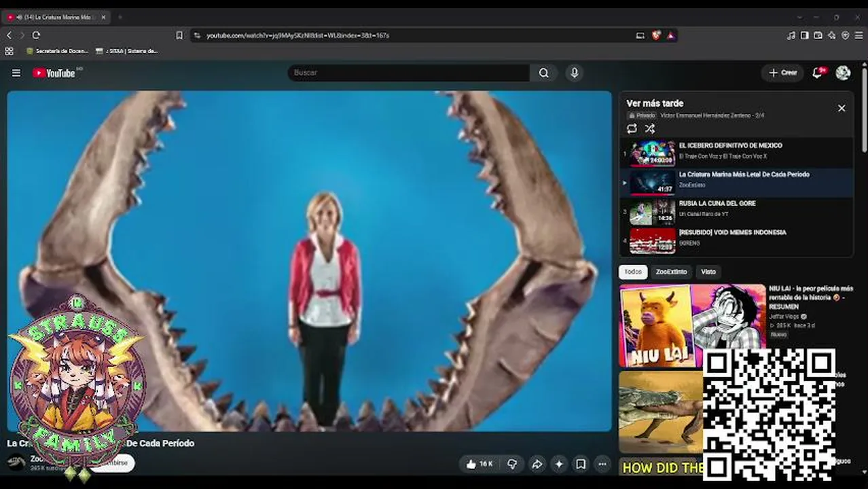The image size is (868, 489).
Task: Play EL ICEBERG DEFINITIVO DE MEXICO from the playlist
Action: point(737,153)
